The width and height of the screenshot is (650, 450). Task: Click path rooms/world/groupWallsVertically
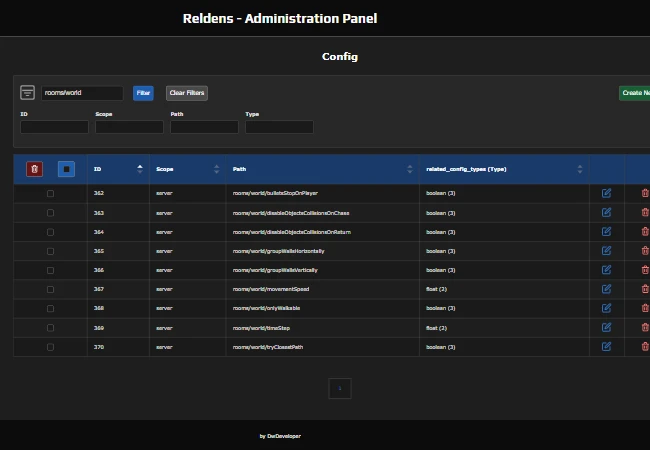(x=275, y=270)
